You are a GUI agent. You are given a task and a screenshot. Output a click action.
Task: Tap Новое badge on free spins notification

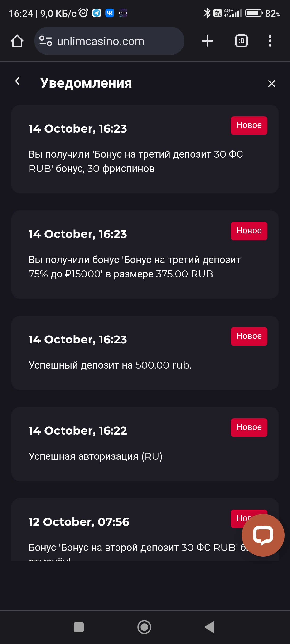pos(249,126)
